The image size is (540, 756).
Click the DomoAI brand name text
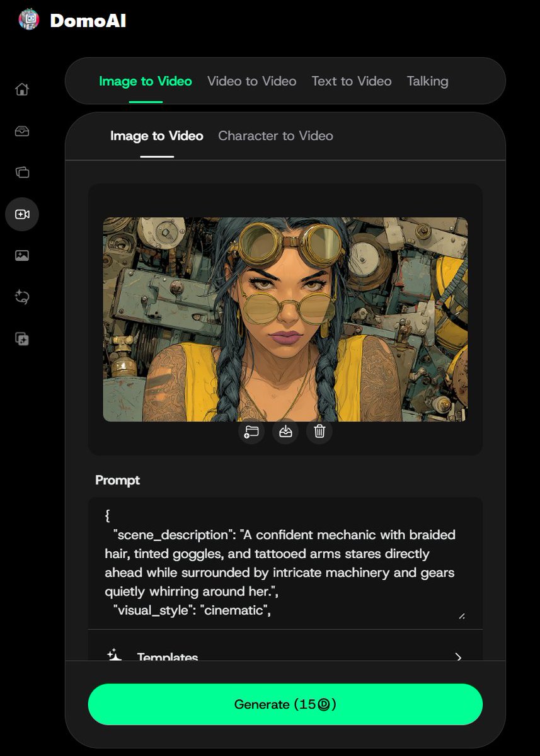(88, 21)
